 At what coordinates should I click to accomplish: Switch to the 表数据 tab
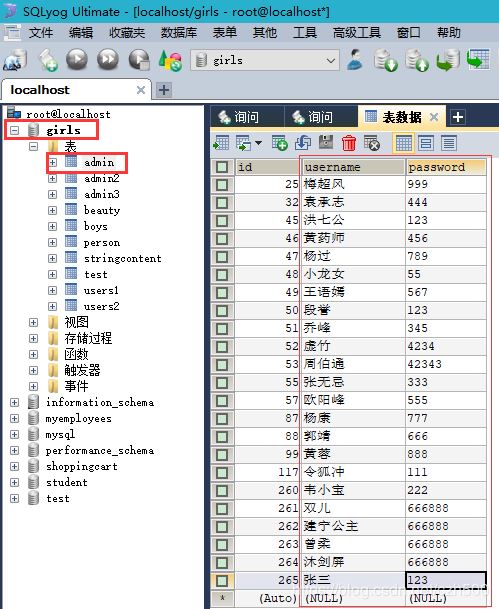(x=402, y=117)
